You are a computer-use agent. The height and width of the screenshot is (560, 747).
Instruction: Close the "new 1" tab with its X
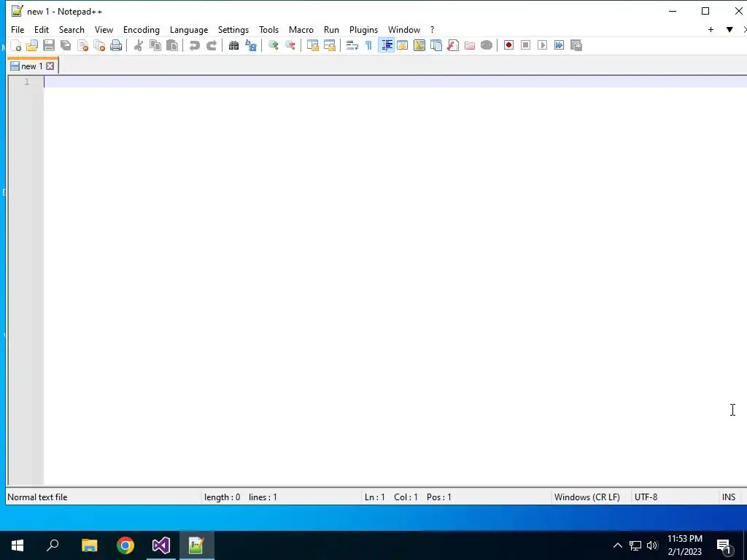coord(50,66)
